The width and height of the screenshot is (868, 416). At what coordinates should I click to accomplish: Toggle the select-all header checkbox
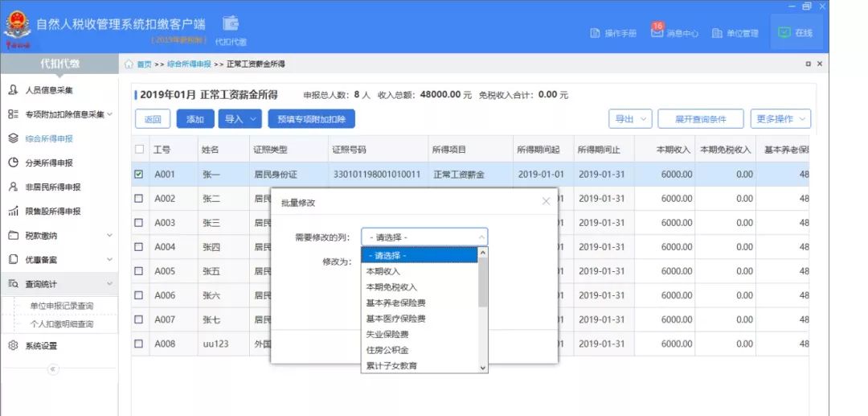139,150
